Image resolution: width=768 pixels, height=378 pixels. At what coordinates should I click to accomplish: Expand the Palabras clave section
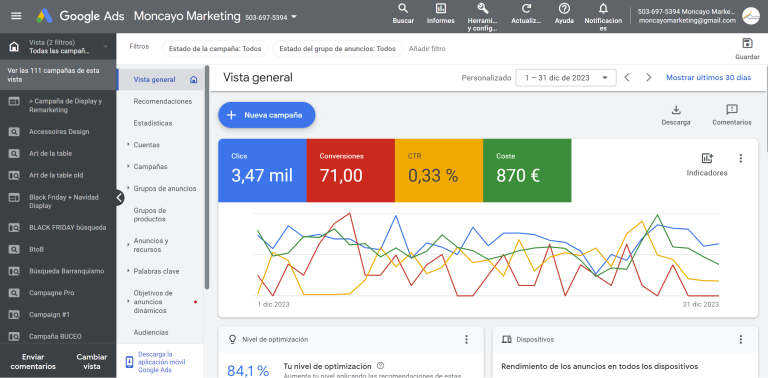[x=128, y=271]
